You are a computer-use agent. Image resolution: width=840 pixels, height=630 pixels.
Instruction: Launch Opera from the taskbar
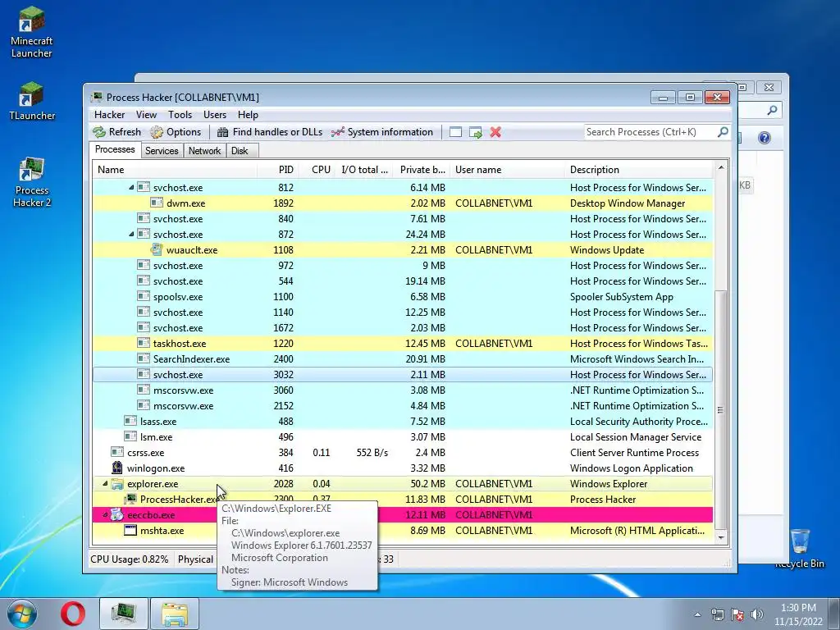coord(72,614)
